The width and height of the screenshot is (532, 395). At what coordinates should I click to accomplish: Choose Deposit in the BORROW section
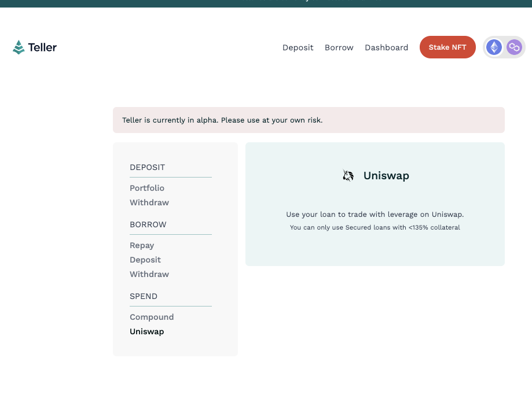coord(145,260)
